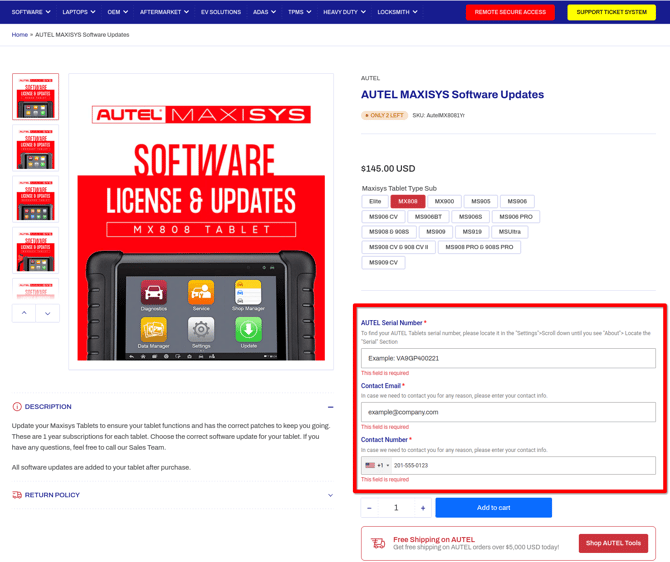This screenshot has width=670, height=562.
Task: Open the Software menu
Action: [x=30, y=12]
